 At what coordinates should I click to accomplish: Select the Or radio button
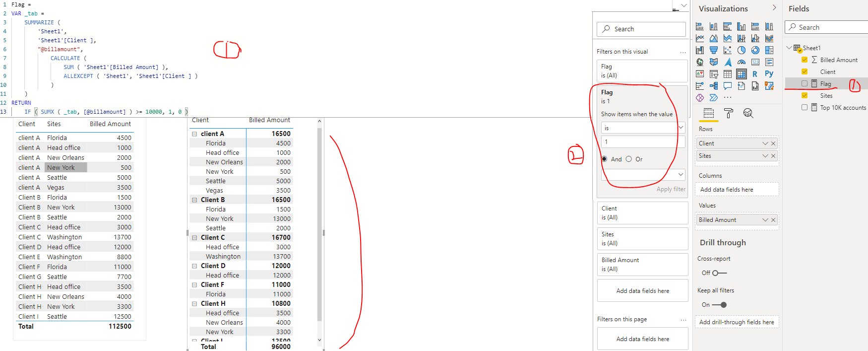point(629,159)
